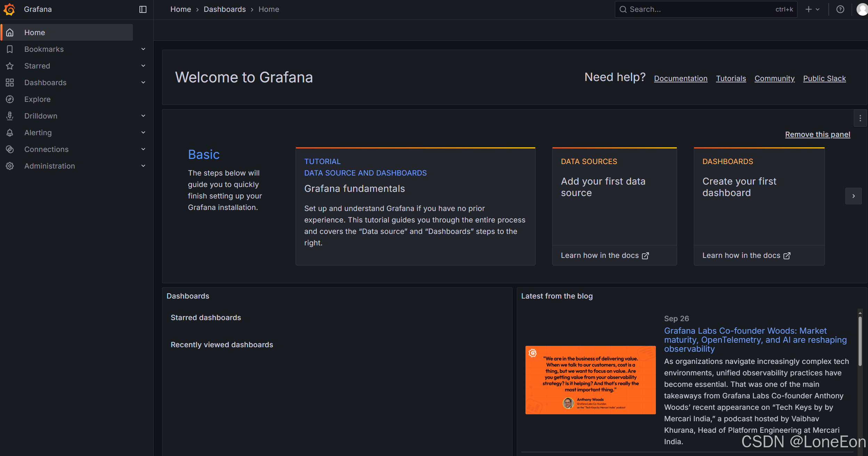Click Learn how in the docs under data sources
This screenshot has width=868, height=456.
click(605, 255)
